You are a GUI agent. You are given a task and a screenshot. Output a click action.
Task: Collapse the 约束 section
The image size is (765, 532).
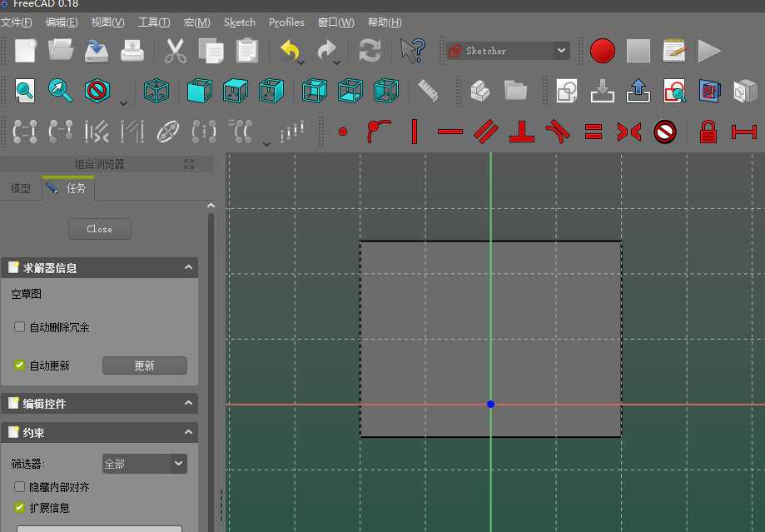click(188, 432)
